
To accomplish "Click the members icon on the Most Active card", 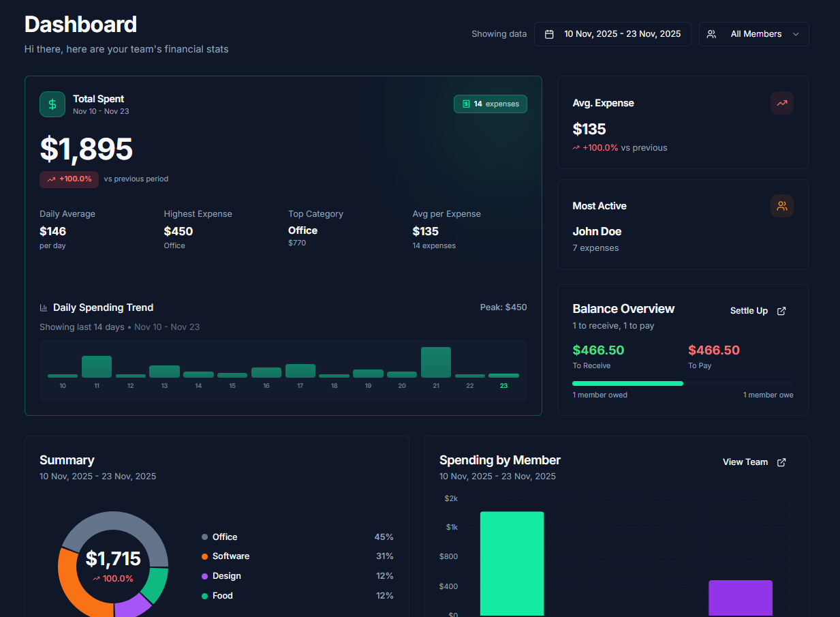I will (781, 205).
